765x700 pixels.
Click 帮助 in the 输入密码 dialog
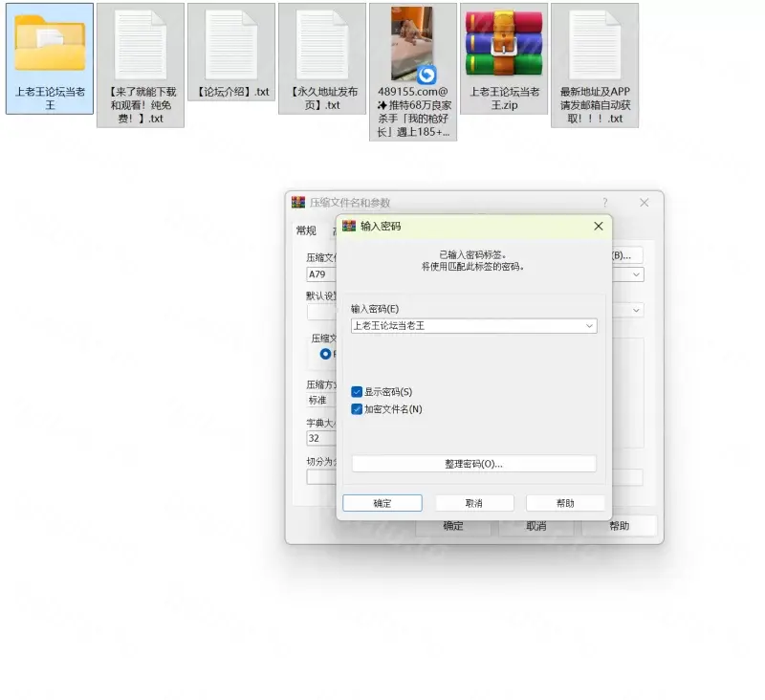(565, 503)
